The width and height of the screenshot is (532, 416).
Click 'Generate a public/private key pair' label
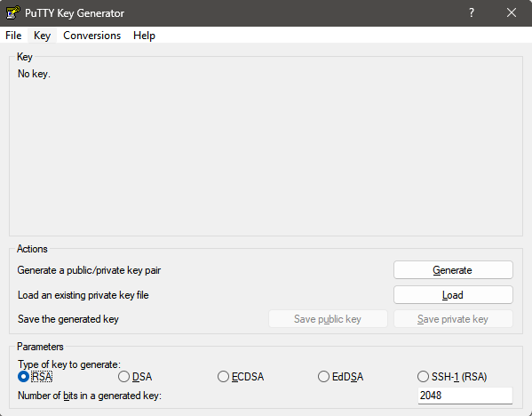pyautogui.click(x=89, y=270)
